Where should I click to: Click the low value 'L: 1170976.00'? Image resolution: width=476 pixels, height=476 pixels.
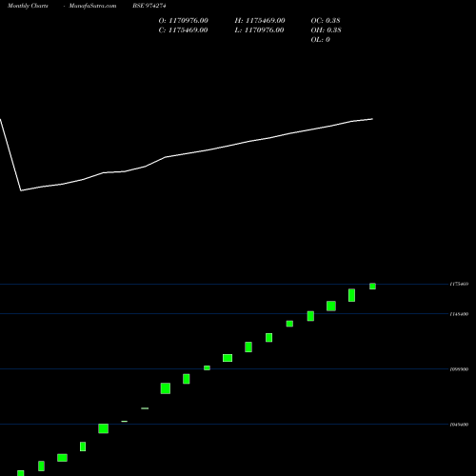(x=259, y=30)
